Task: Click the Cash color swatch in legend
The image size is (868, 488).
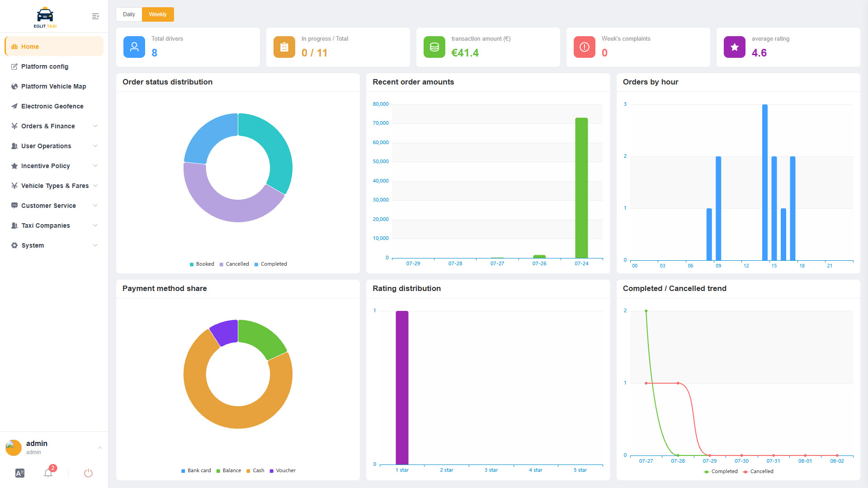Action: point(248,471)
